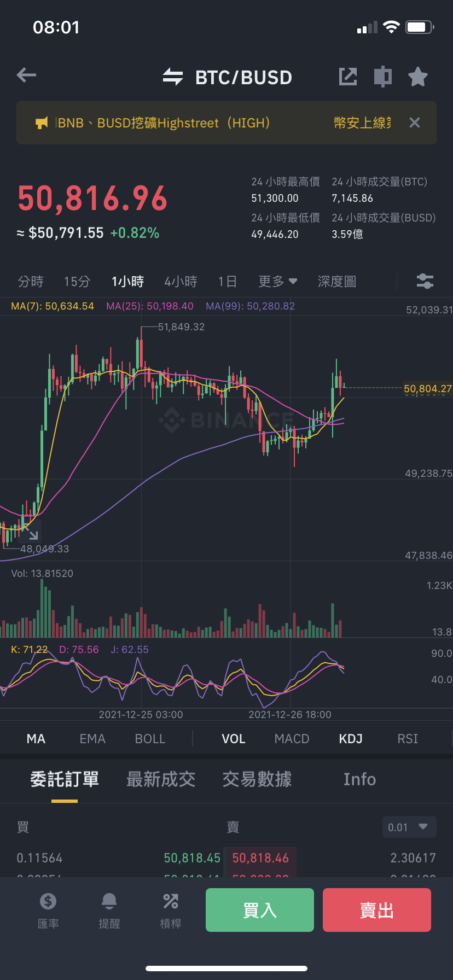Tap the share chart icon
The width and height of the screenshot is (453, 980).
348,77
